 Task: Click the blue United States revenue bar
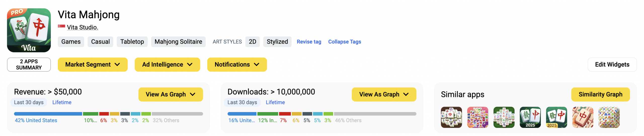pyautogui.click(x=48, y=114)
